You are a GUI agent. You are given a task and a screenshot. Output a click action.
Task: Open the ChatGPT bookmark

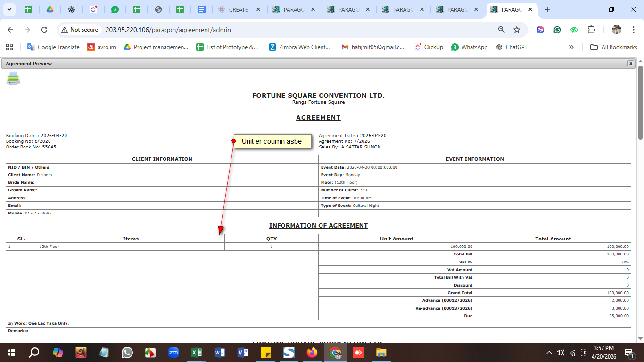coord(512,47)
